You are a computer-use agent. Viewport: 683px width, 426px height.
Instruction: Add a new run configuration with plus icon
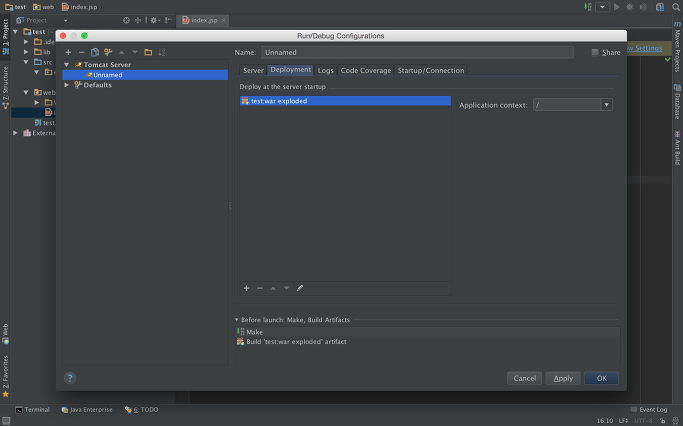pyautogui.click(x=68, y=52)
